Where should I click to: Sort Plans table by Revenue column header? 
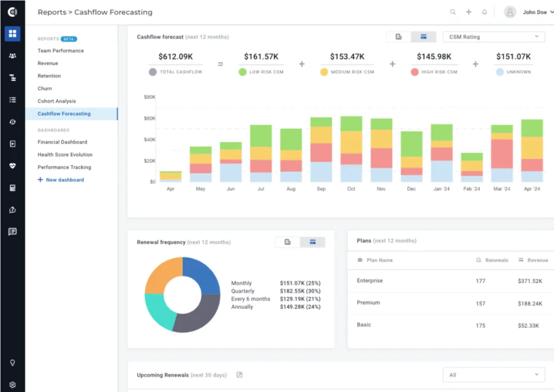point(533,260)
